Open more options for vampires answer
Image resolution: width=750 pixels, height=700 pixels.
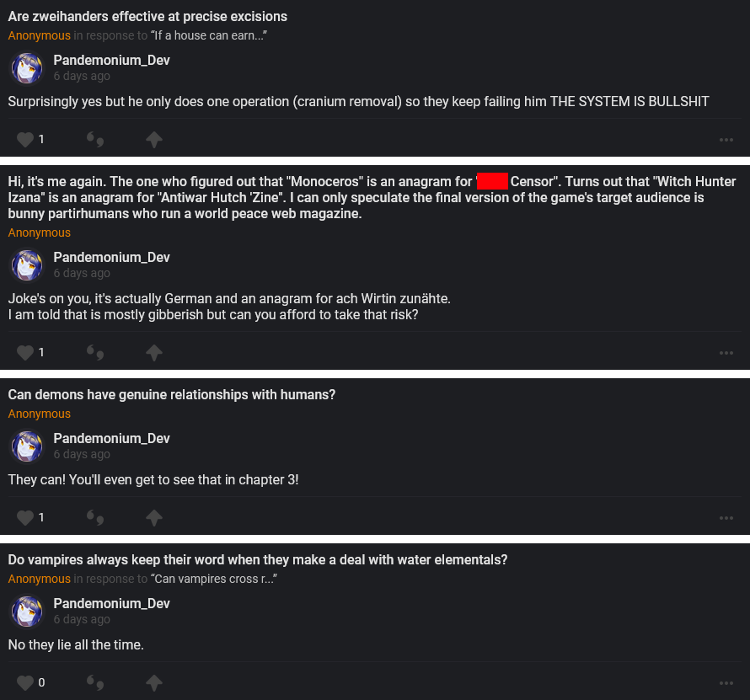tap(726, 683)
